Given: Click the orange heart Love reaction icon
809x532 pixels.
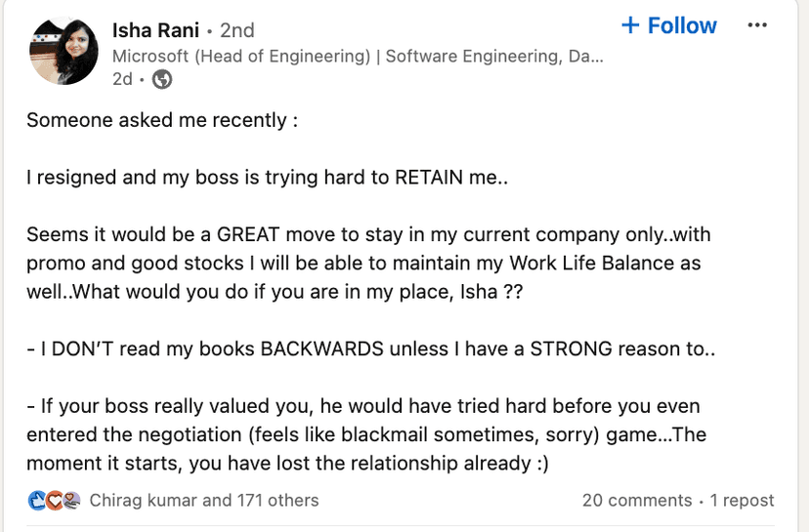Looking at the screenshot, I should click(54, 501).
